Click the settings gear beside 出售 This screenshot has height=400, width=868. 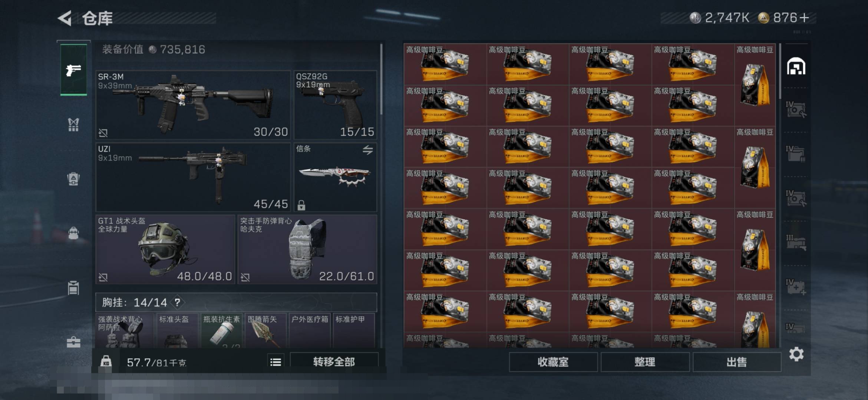(x=796, y=354)
